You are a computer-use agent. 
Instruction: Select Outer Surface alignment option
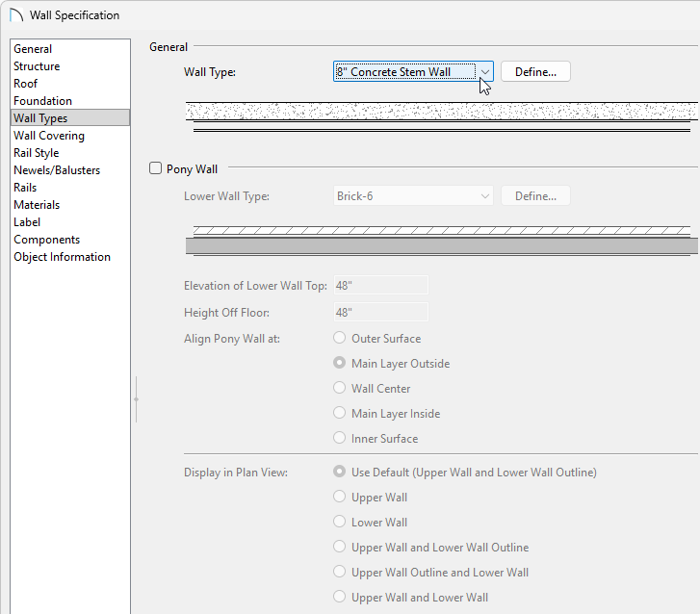coord(339,338)
